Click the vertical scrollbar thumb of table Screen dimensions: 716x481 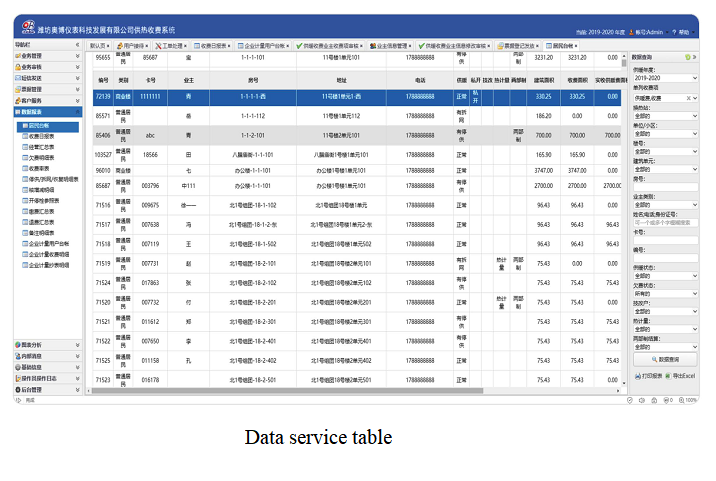click(624, 63)
